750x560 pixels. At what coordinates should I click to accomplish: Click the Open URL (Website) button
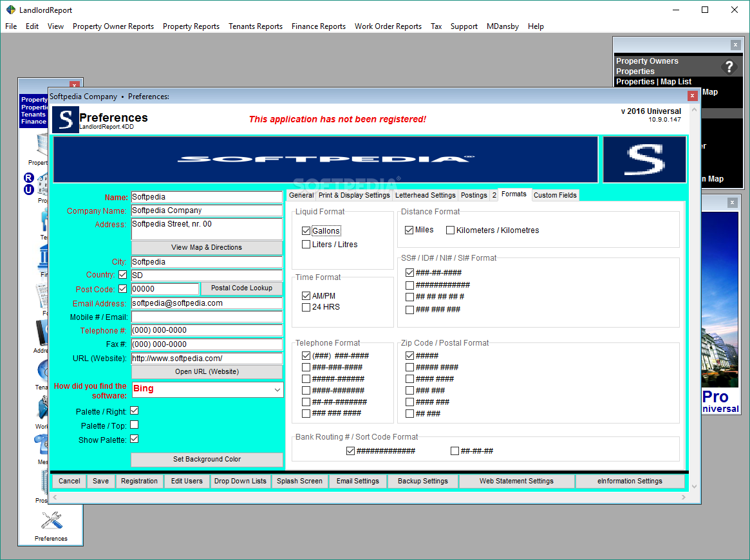tap(207, 371)
